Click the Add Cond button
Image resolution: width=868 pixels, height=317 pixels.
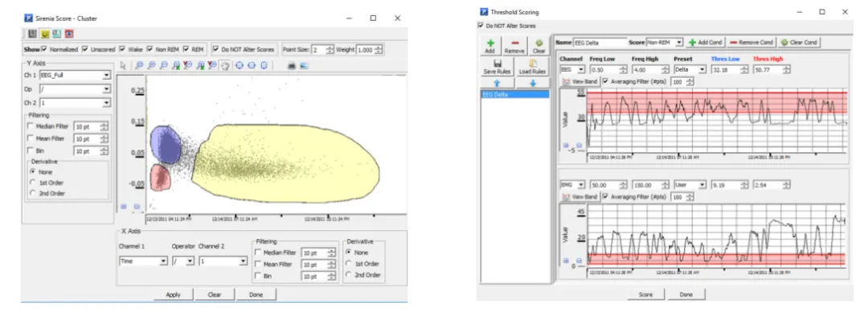tap(705, 42)
